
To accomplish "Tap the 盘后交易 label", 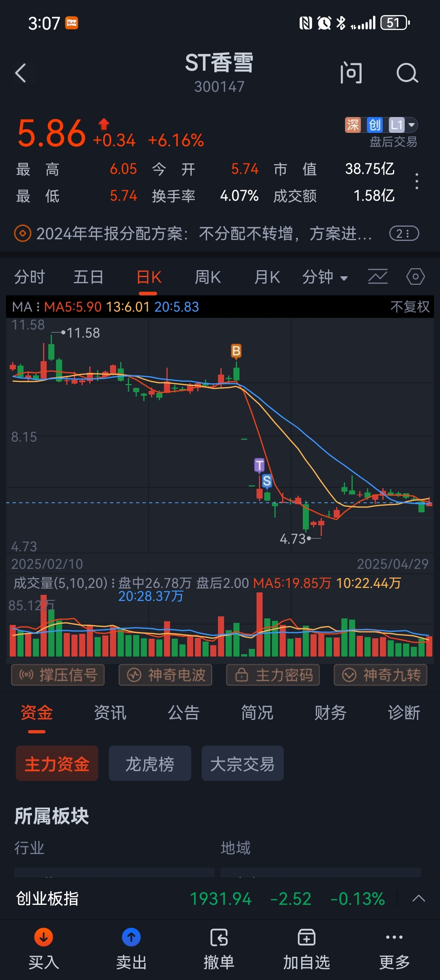I will (x=393, y=142).
